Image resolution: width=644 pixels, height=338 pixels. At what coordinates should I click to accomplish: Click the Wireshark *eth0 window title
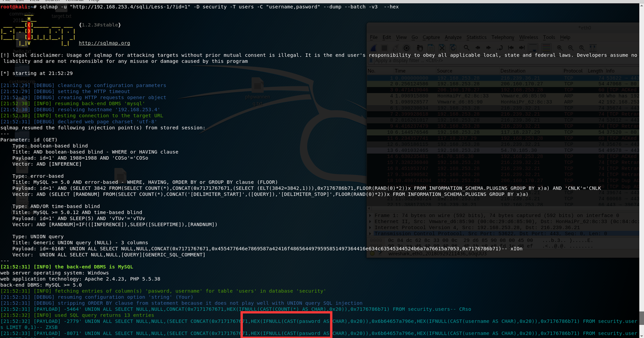point(585,28)
